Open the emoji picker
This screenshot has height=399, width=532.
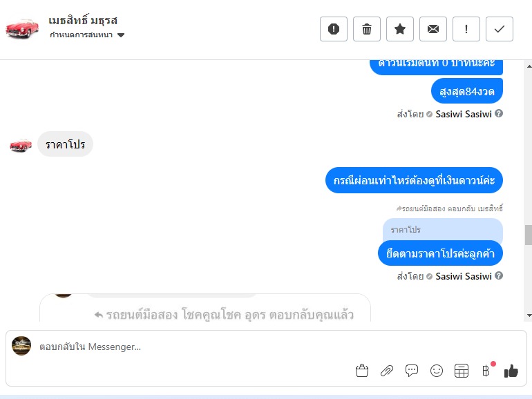point(437,371)
